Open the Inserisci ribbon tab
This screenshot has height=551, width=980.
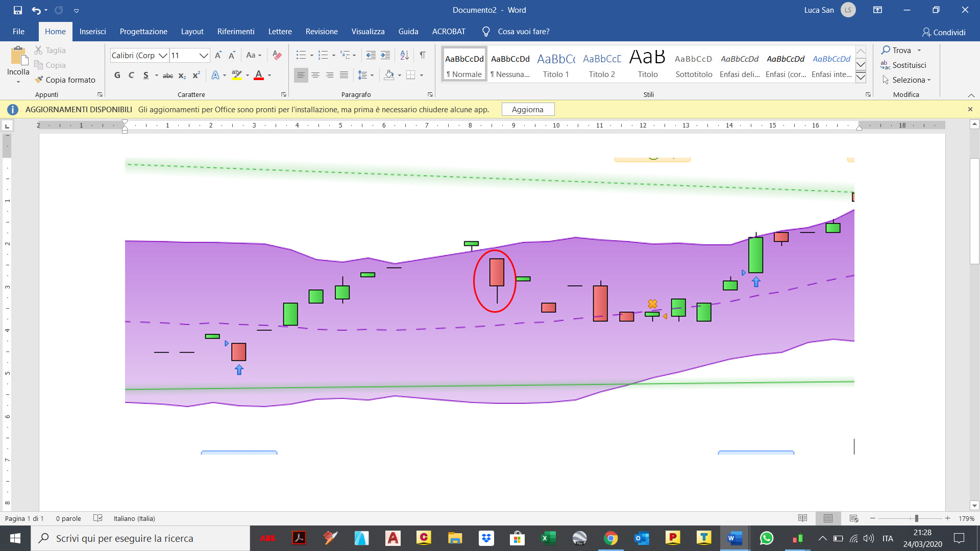click(92, 32)
